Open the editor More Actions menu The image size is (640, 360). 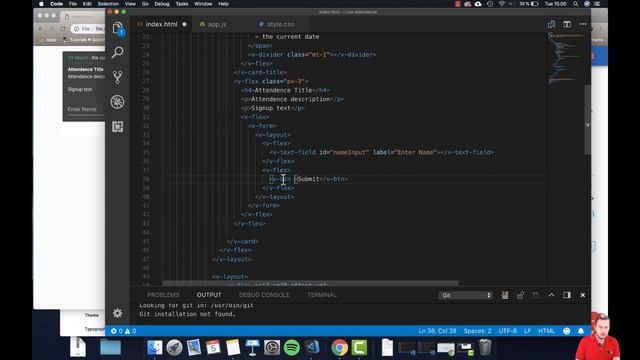pos(583,24)
